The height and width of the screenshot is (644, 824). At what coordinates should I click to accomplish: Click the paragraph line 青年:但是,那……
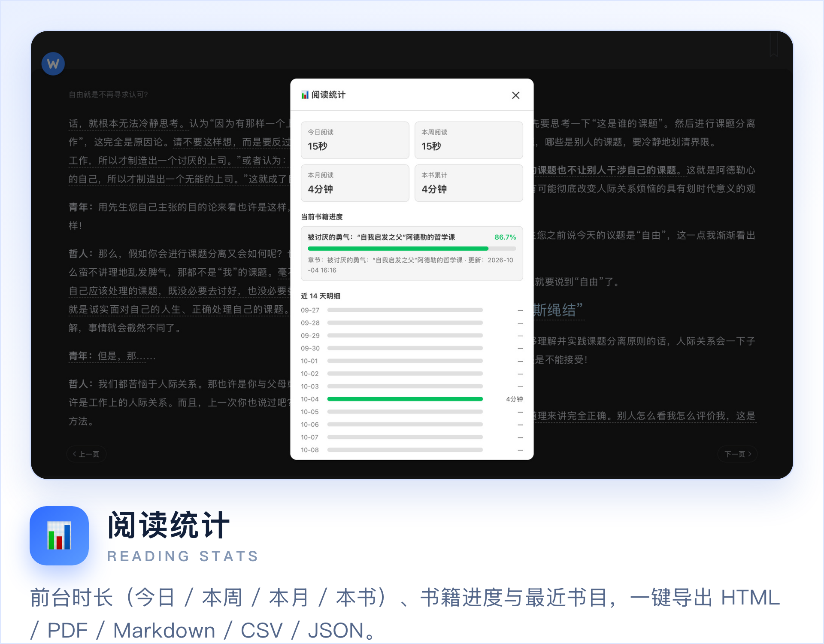(x=112, y=356)
